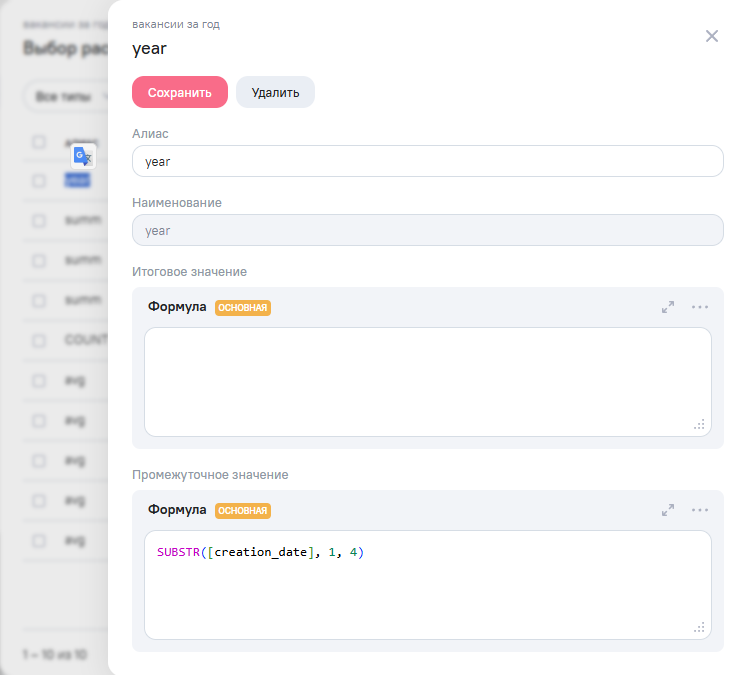Image resolution: width=741 pixels, height=675 pixels.
Task: Expand the Промежуточное значение formula editor
Action: pyautogui.click(x=668, y=510)
